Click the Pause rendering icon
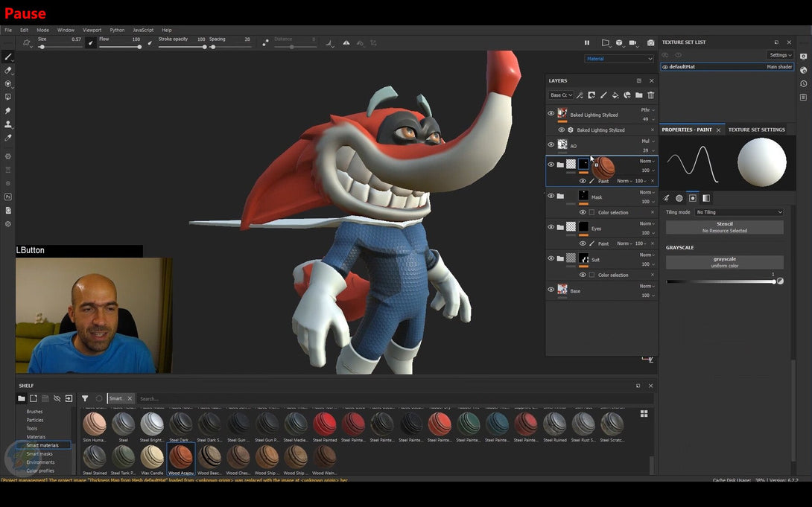This screenshot has height=507, width=812. 587,43
